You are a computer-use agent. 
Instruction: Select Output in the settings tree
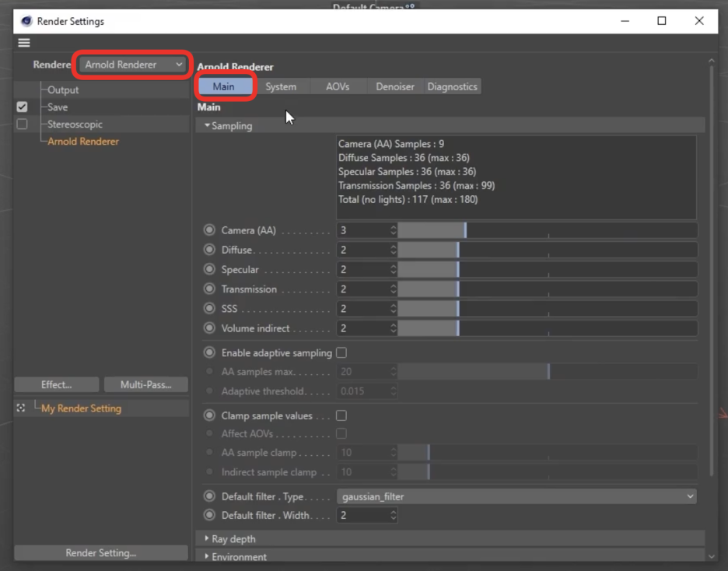[63, 90]
